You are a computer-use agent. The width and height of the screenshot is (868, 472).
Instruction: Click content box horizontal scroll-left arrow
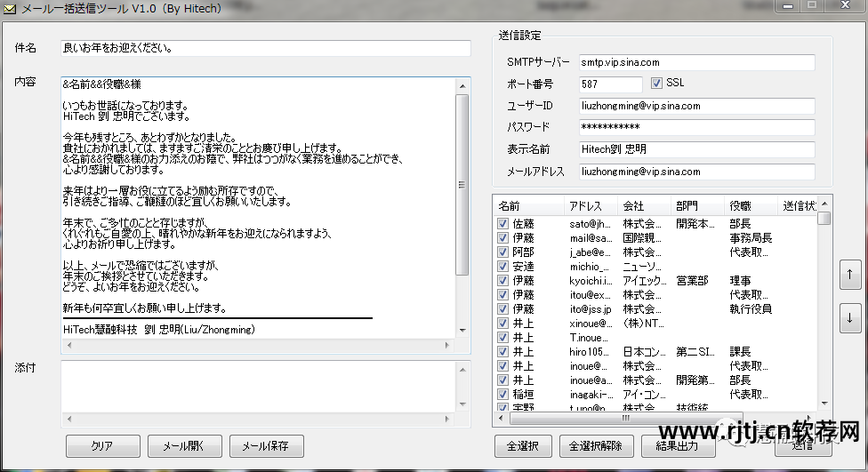tap(69, 345)
